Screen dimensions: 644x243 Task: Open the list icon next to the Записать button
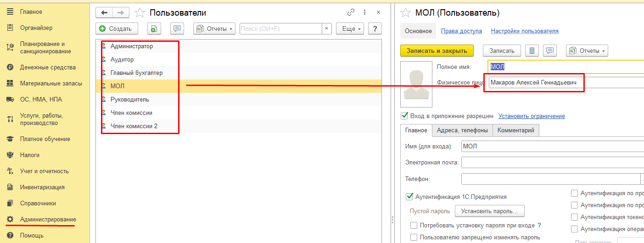(x=532, y=51)
